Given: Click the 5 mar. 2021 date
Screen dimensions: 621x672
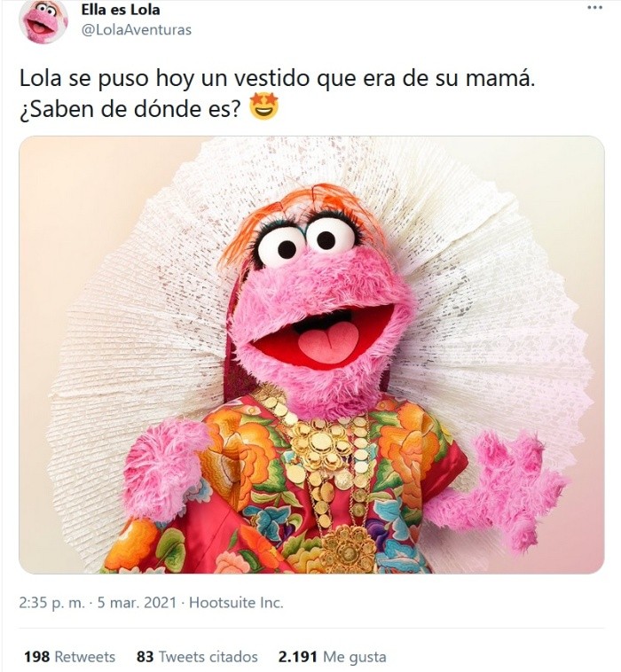Looking at the screenshot, I should click(x=137, y=603).
